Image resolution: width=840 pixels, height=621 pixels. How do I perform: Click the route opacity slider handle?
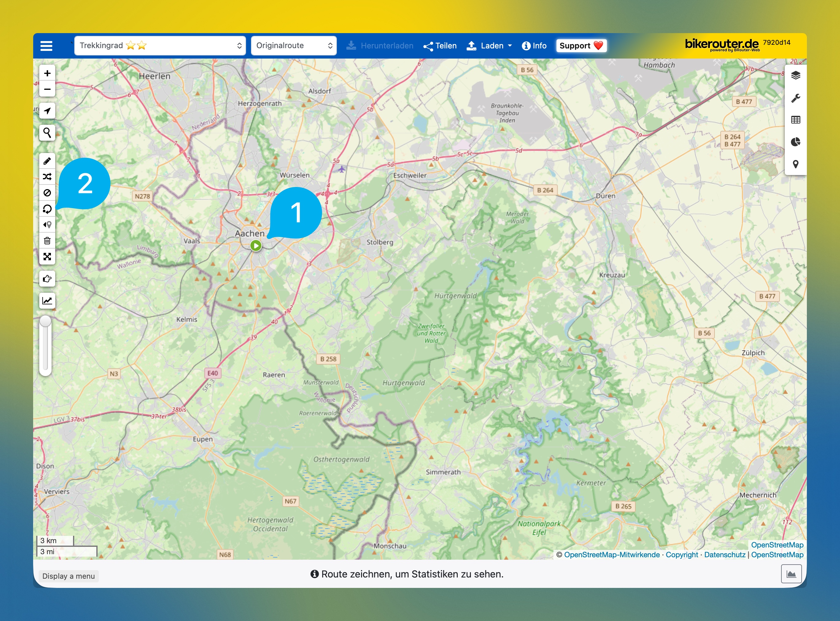45,322
